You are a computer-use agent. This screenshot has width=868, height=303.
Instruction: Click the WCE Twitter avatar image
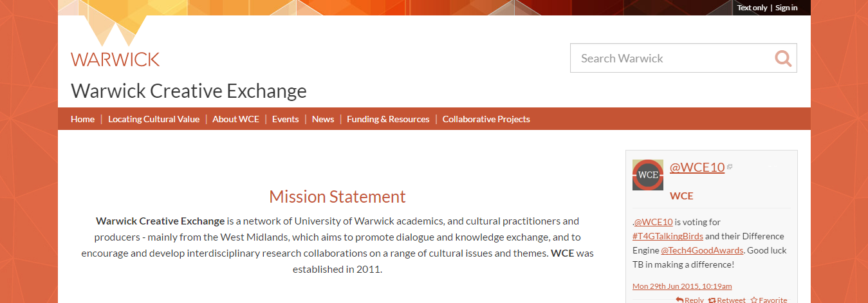648,175
